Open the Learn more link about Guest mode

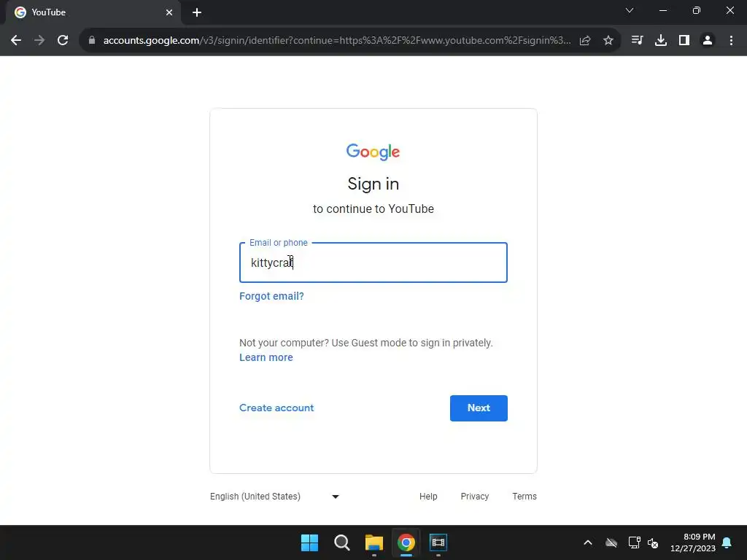(x=266, y=357)
